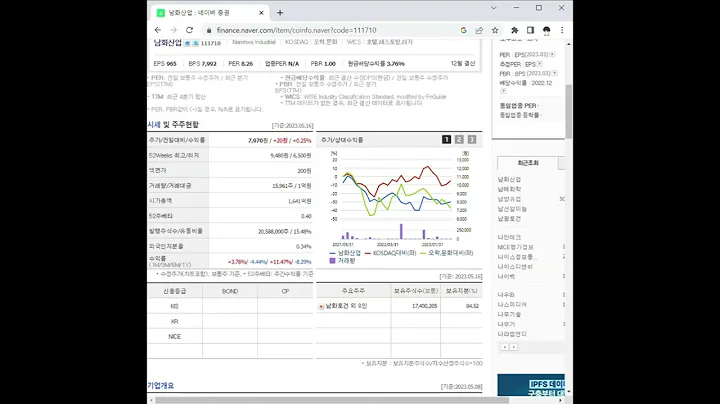Click the 시세 및 주주현황 heading
720x404 pixels.
(173, 125)
